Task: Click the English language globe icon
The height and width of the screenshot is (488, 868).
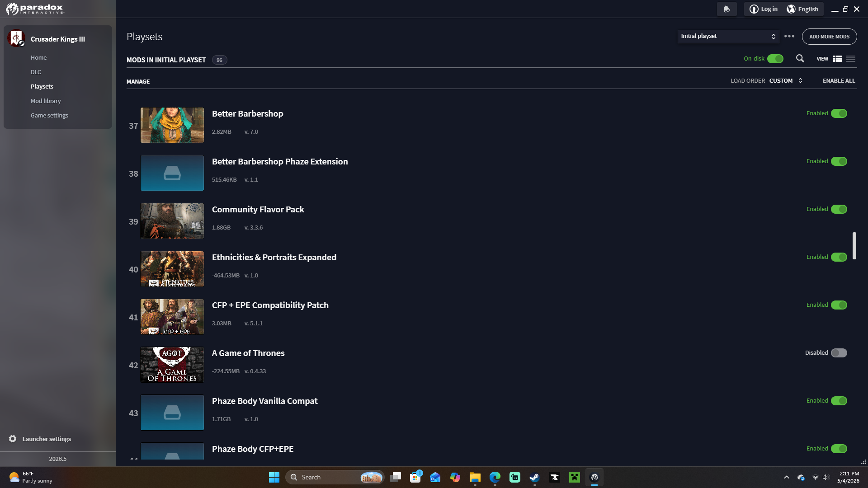Action: click(x=791, y=9)
